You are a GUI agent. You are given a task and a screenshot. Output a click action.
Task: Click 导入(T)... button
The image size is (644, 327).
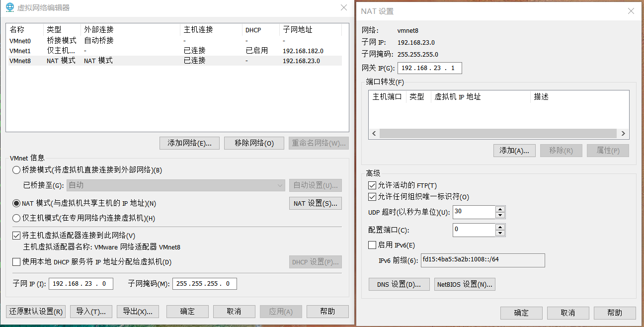pos(91,312)
